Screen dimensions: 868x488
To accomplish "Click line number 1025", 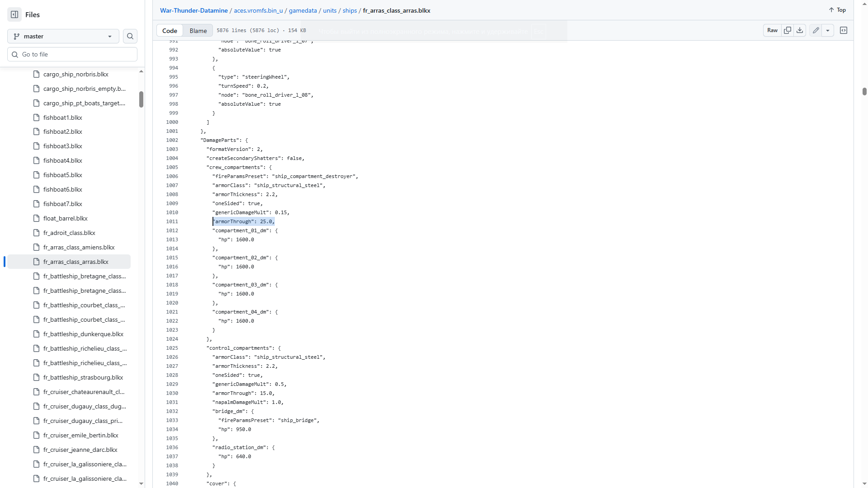I will coord(172,348).
